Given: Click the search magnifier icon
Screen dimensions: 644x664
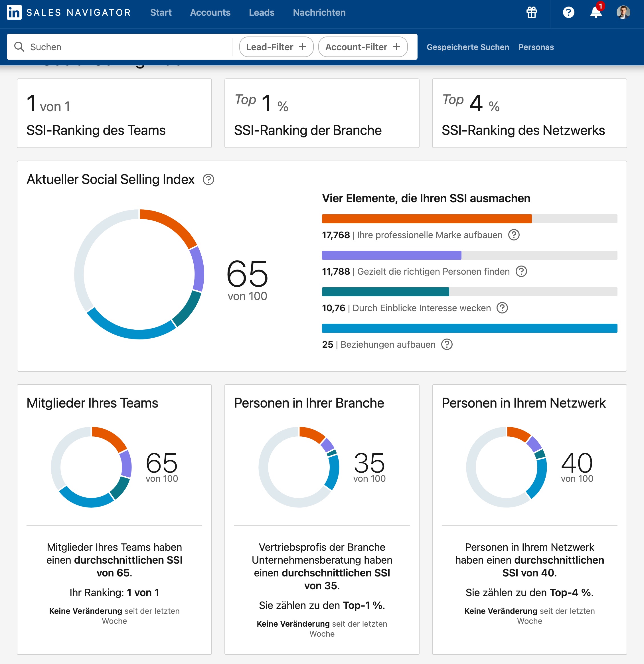Looking at the screenshot, I should coord(19,47).
